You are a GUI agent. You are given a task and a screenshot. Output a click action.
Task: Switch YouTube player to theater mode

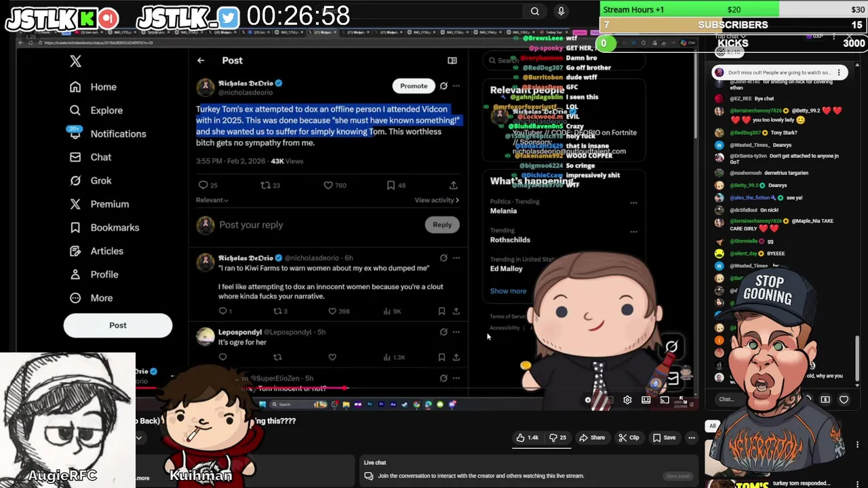[x=646, y=400]
